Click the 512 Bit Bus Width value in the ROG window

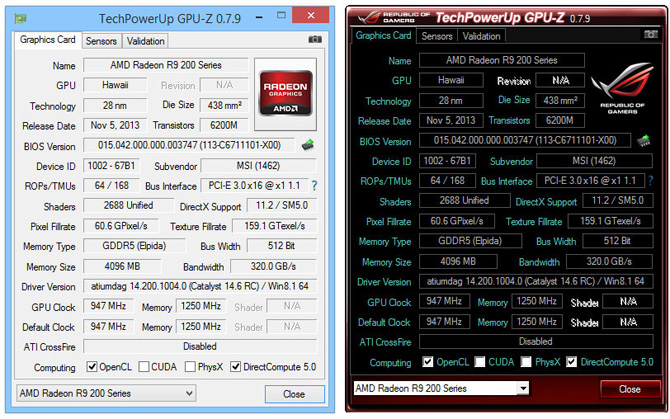(617, 241)
